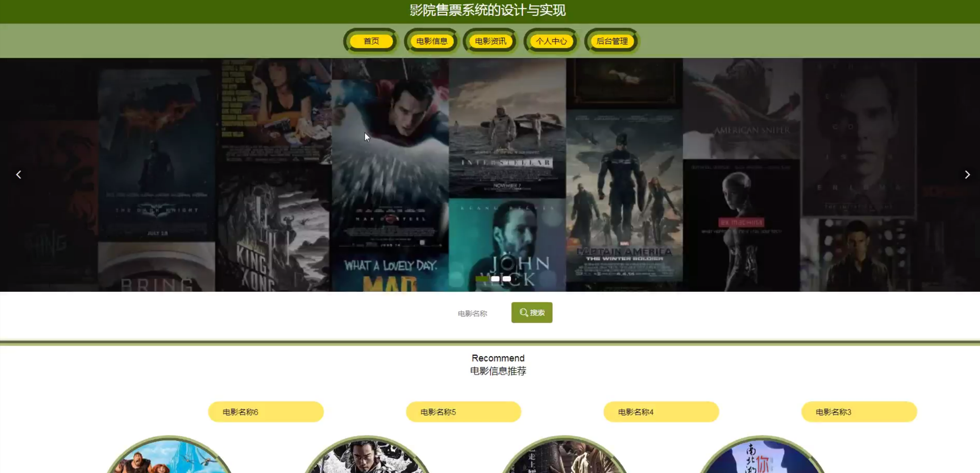
Task: Select the first carousel indicator dot
Action: [x=481, y=279]
